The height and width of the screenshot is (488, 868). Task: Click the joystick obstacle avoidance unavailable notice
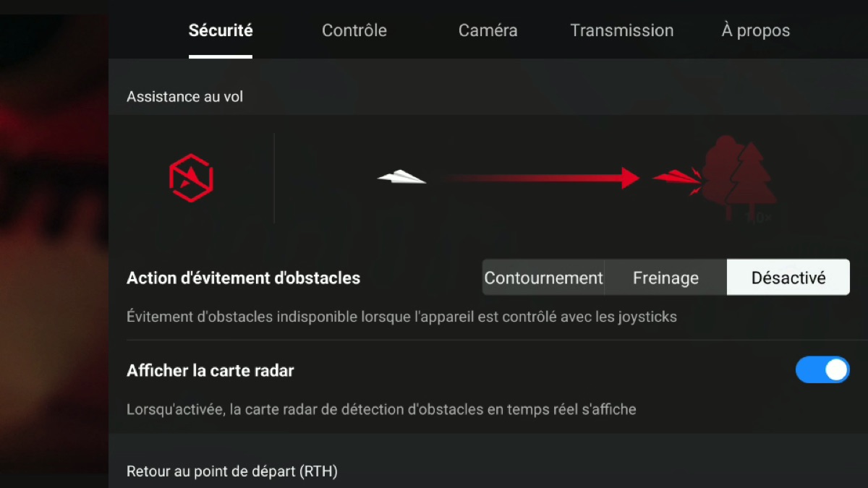[x=401, y=317]
